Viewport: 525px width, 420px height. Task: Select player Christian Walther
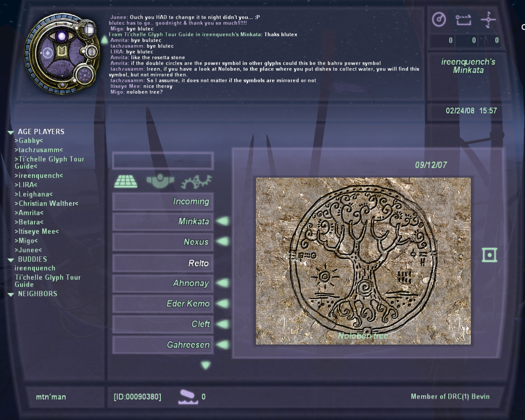pyautogui.click(x=46, y=203)
